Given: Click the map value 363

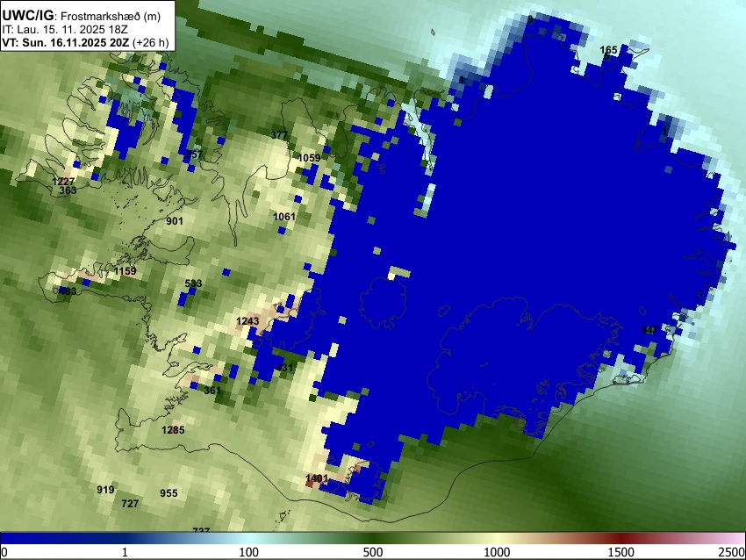Looking at the screenshot, I should [68, 190].
